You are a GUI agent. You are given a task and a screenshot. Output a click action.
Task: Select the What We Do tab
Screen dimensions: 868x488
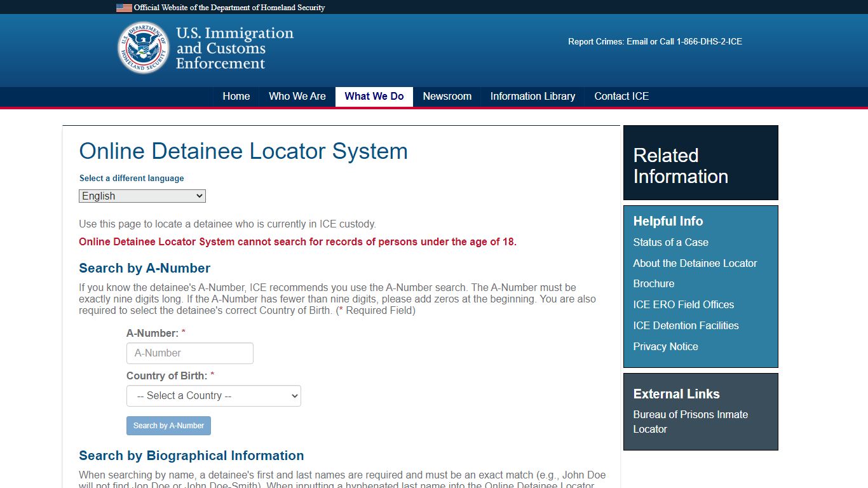click(x=374, y=97)
